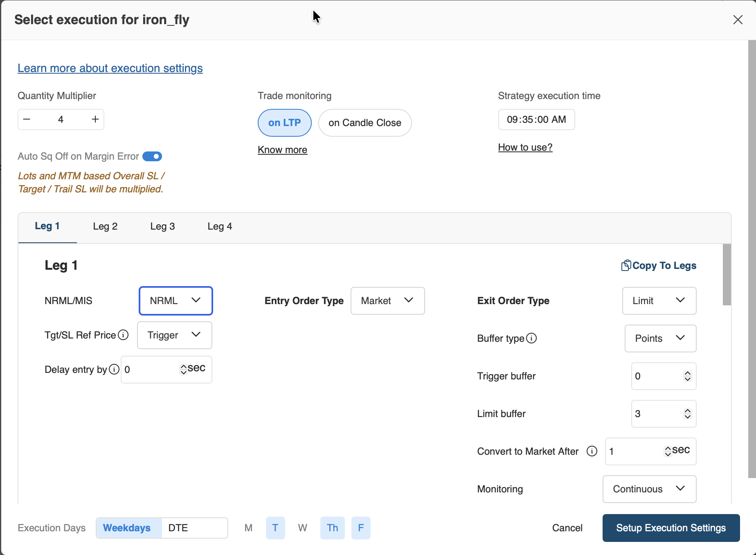Click the minus icon for Quantity Multiplier

click(x=27, y=119)
